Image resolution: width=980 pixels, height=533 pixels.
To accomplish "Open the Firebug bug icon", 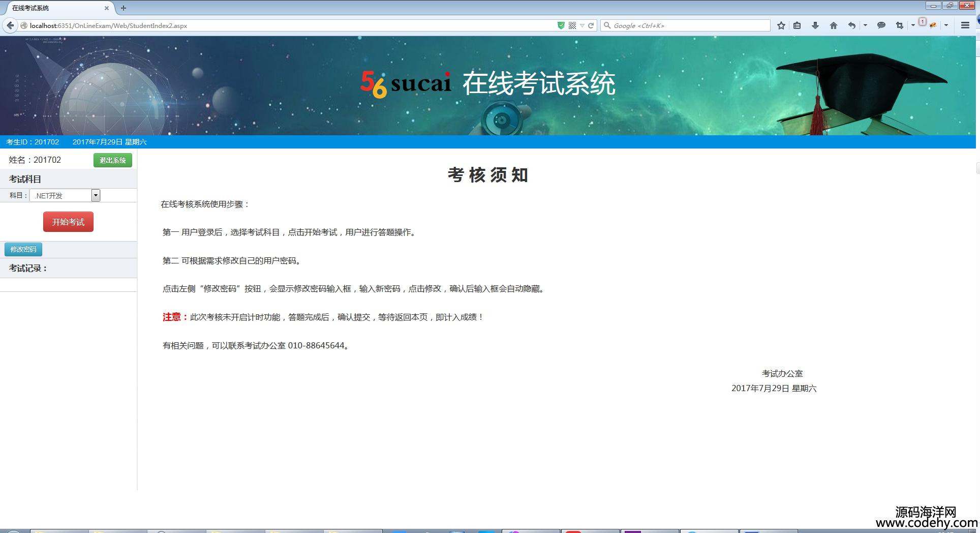I will coord(933,25).
